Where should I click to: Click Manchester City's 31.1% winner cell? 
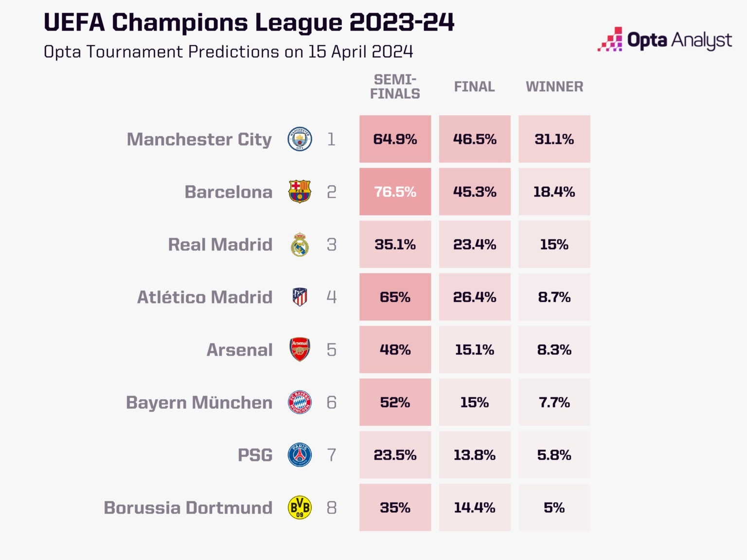coord(554,139)
